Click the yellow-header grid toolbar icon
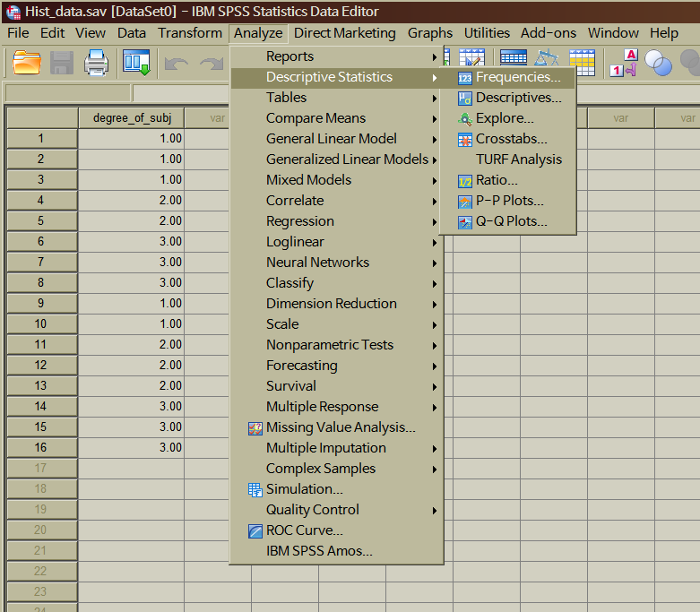The height and width of the screenshot is (612, 700). click(583, 63)
